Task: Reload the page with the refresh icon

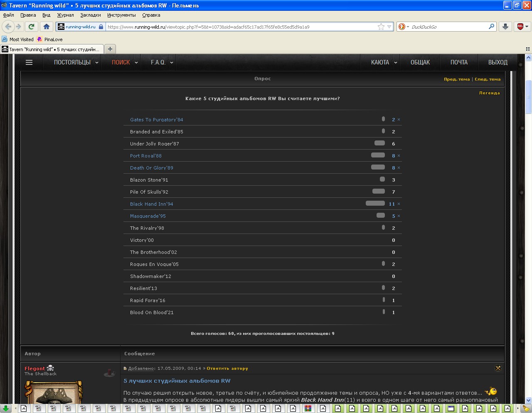Action: point(31,27)
